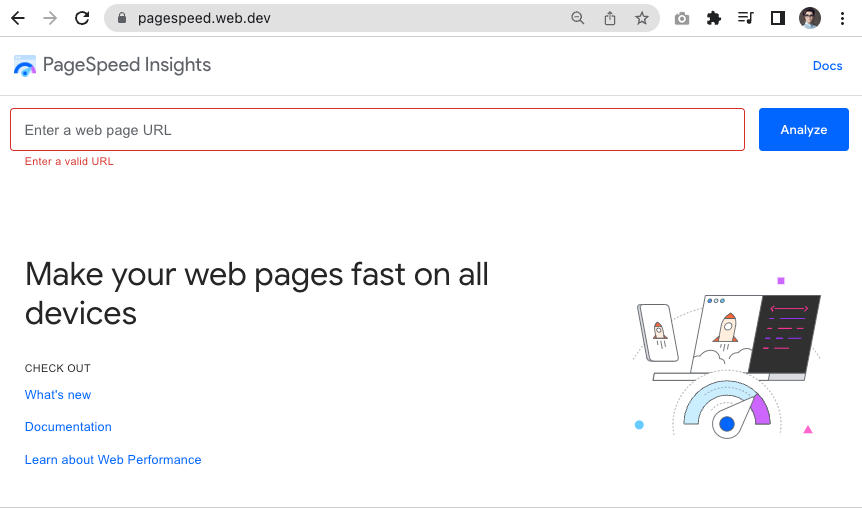Click the 'Enter a web page URL' field
Viewport: 862px width, 509px height.
point(377,130)
